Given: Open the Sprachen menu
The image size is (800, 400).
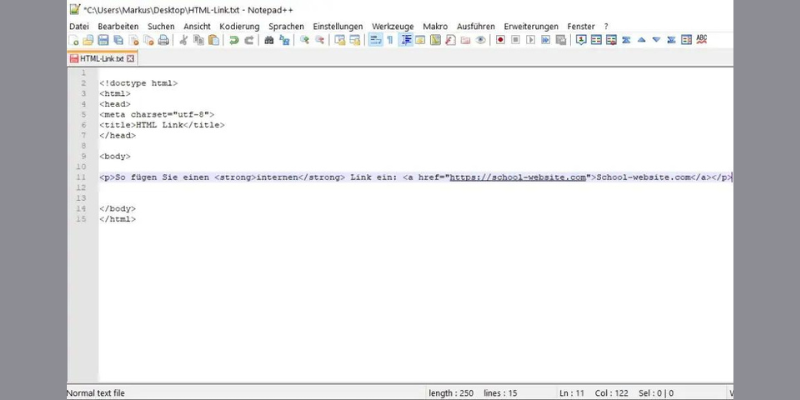Looking at the screenshot, I should 285,25.
